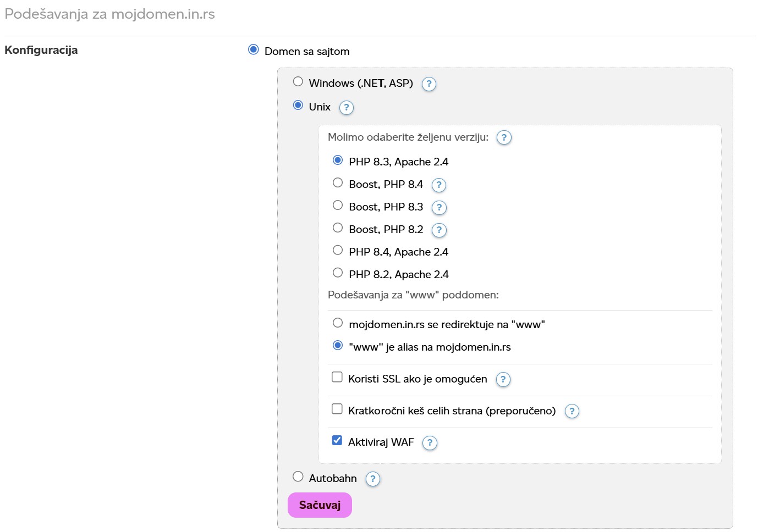Click the Sačuvaj button

coord(320,505)
